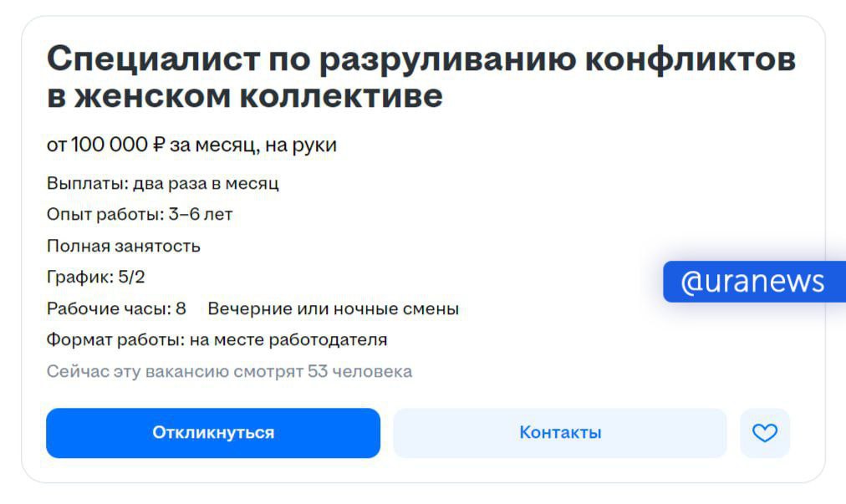
Task: Click the 'на руки' salary note
Action: [301, 145]
